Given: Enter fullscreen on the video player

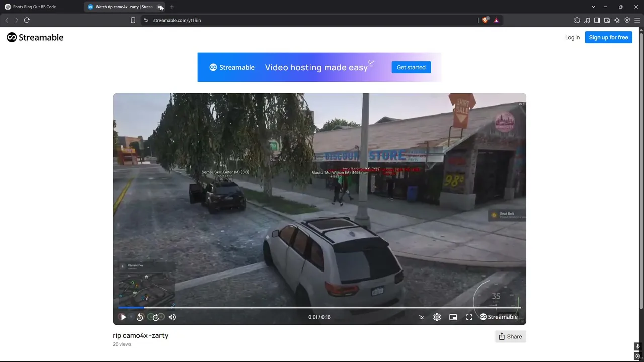Looking at the screenshot, I should (469, 317).
